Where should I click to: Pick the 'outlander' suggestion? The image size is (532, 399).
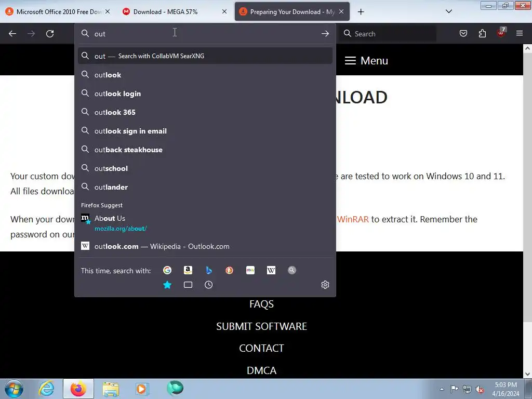(205, 187)
